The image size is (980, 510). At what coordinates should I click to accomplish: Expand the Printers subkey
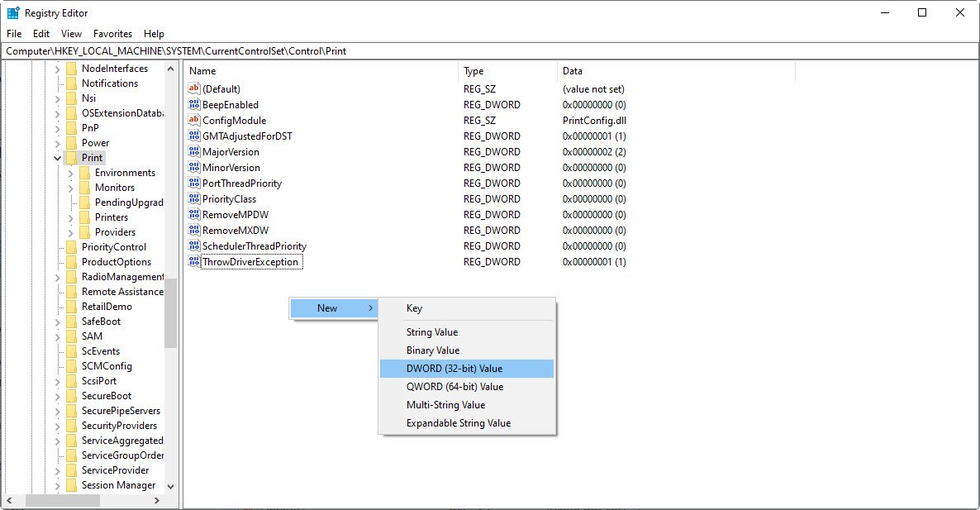(70, 218)
